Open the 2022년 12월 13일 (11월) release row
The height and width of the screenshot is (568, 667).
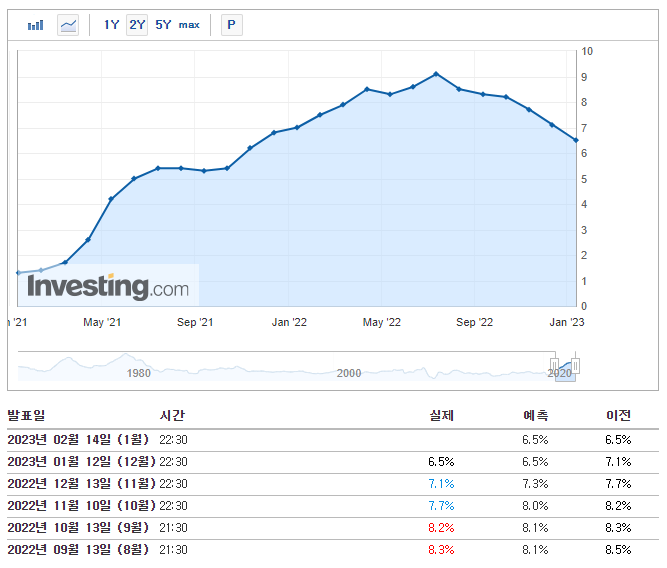pyautogui.click(x=333, y=484)
